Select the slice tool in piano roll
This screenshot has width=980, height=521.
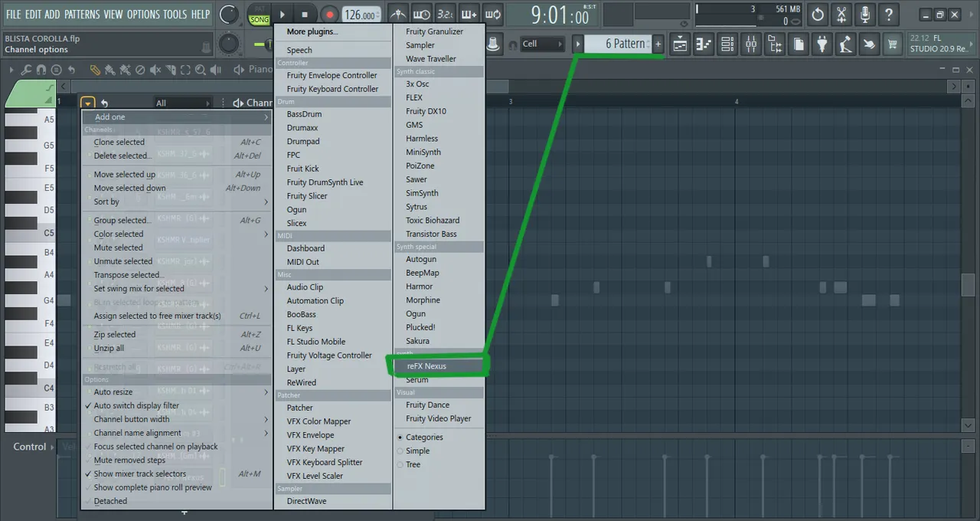click(x=171, y=70)
